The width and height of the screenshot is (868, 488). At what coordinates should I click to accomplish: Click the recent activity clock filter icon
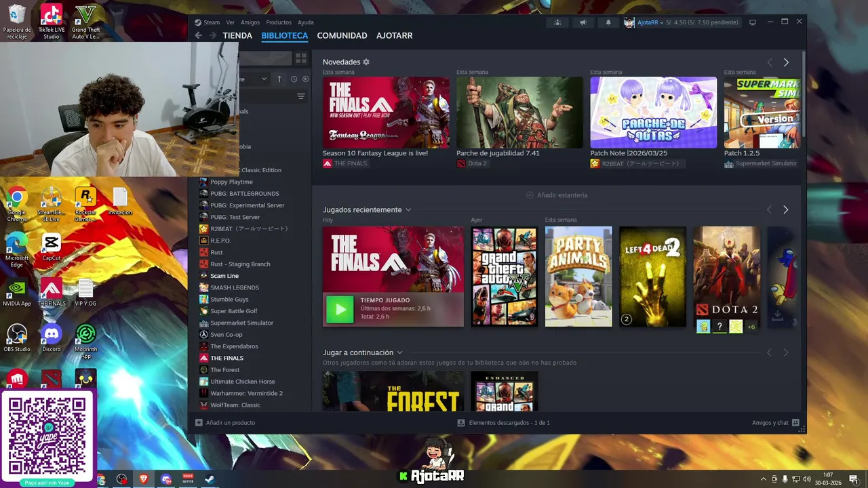(x=294, y=79)
